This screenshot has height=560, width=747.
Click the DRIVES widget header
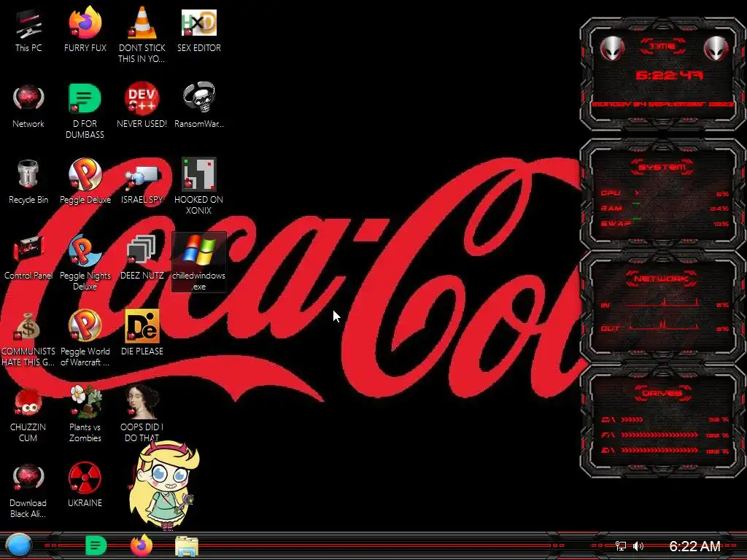coord(662,393)
